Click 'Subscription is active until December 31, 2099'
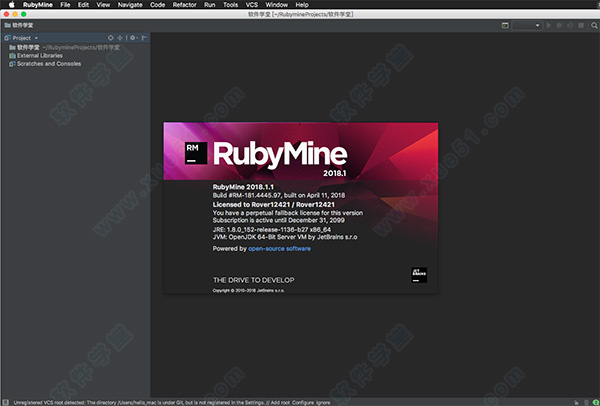The height and width of the screenshot is (406, 600). 279,220
